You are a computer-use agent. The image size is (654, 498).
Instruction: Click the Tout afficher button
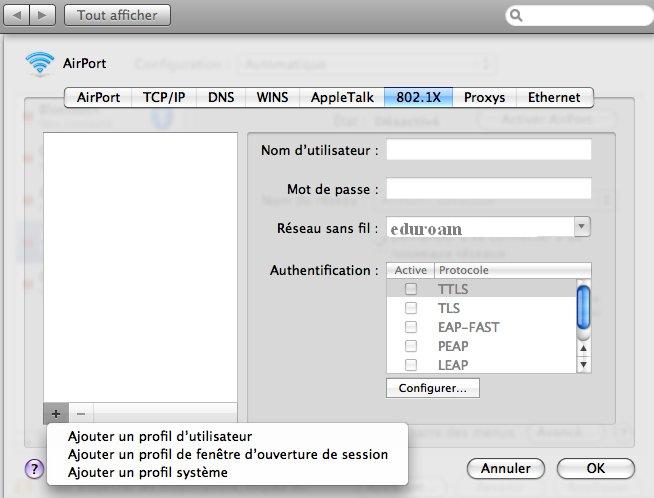point(117,15)
